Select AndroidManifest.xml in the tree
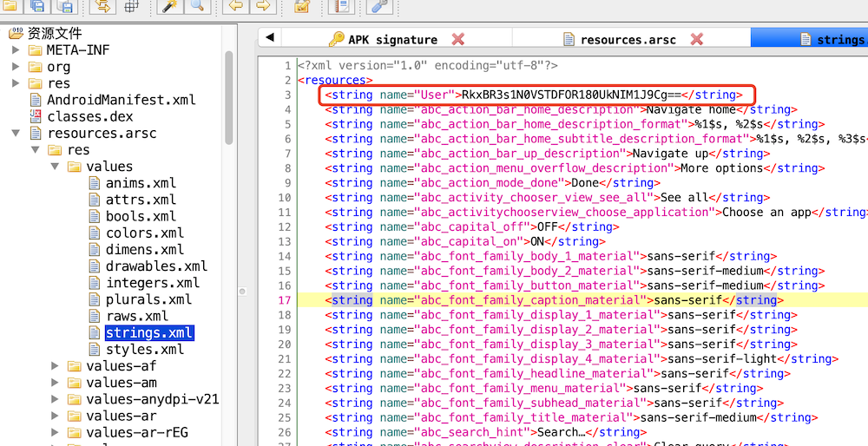Viewport: 868px width, 446px height. click(x=122, y=100)
